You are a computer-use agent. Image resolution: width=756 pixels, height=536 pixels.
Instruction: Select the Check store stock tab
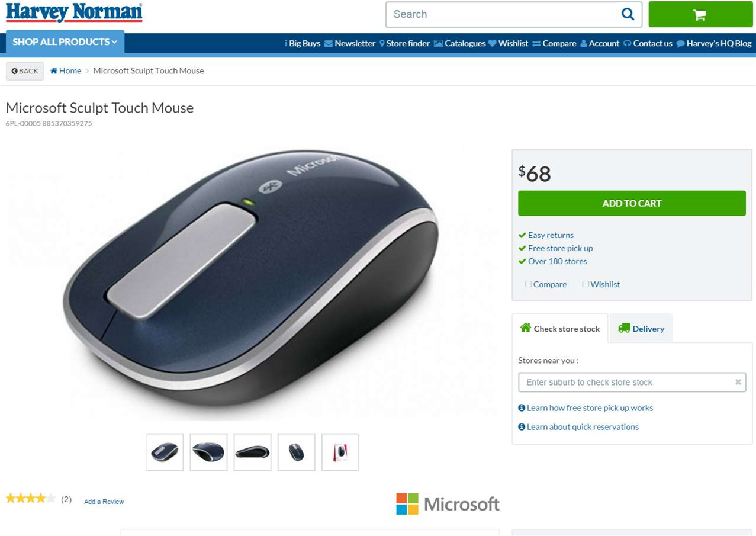(559, 328)
